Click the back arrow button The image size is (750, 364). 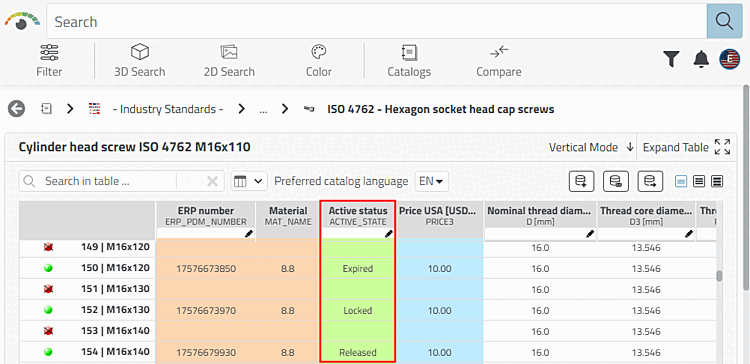point(16,109)
